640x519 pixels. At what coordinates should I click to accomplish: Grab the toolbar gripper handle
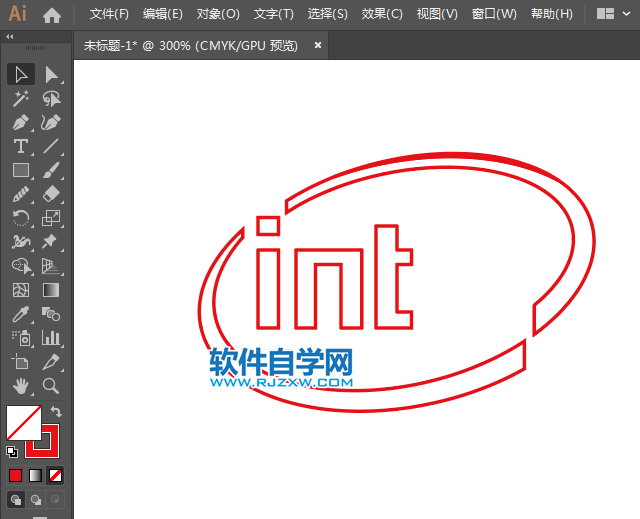pos(36,48)
